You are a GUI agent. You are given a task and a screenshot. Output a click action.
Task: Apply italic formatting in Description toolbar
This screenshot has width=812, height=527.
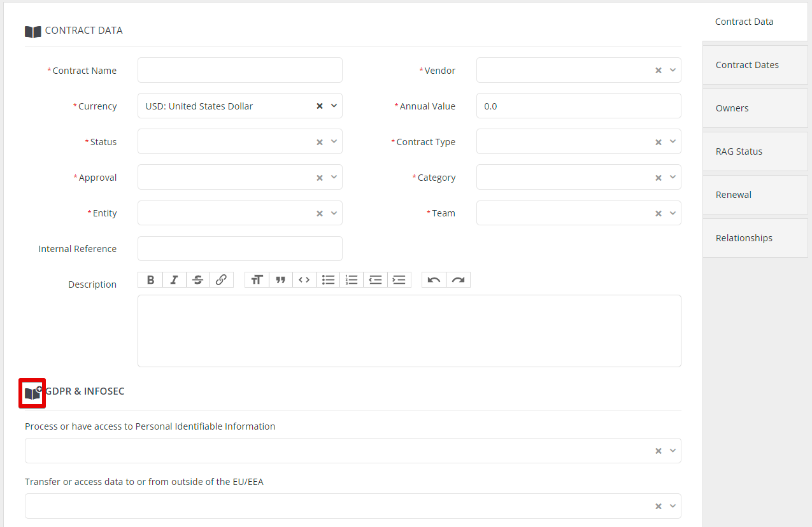tap(174, 280)
